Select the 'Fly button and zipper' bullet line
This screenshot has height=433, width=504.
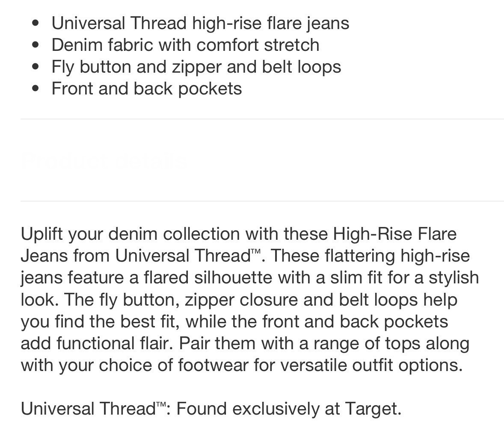pos(196,67)
